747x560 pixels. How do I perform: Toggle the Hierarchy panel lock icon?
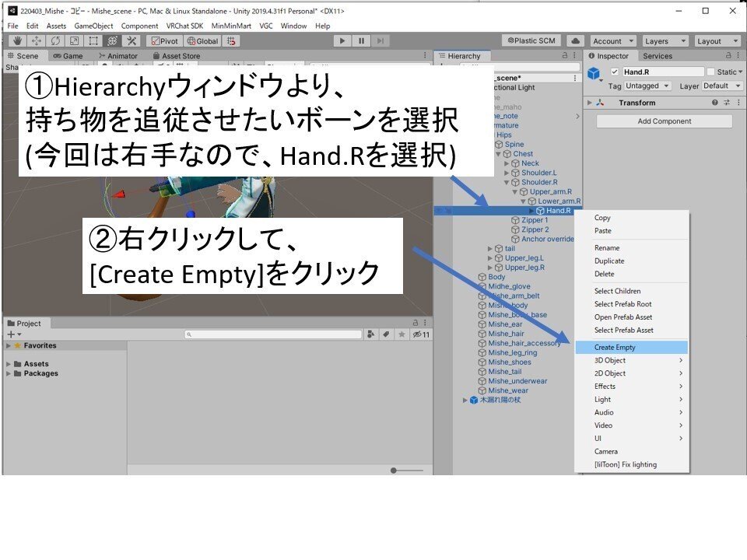click(x=565, y=55)
